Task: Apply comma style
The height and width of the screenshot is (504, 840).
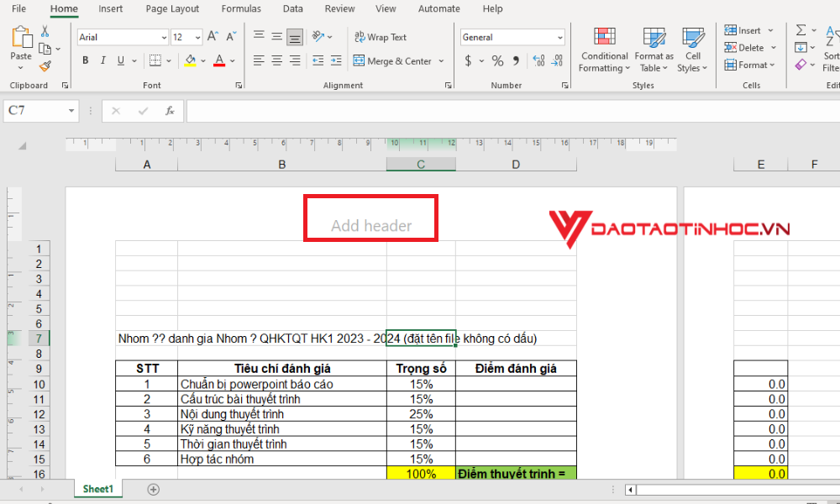Action: coord(516,60)
